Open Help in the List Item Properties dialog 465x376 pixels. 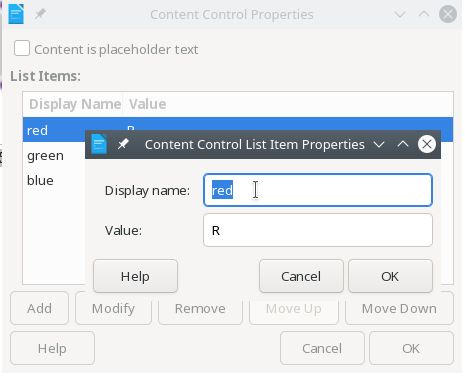(x=135, y=276)
